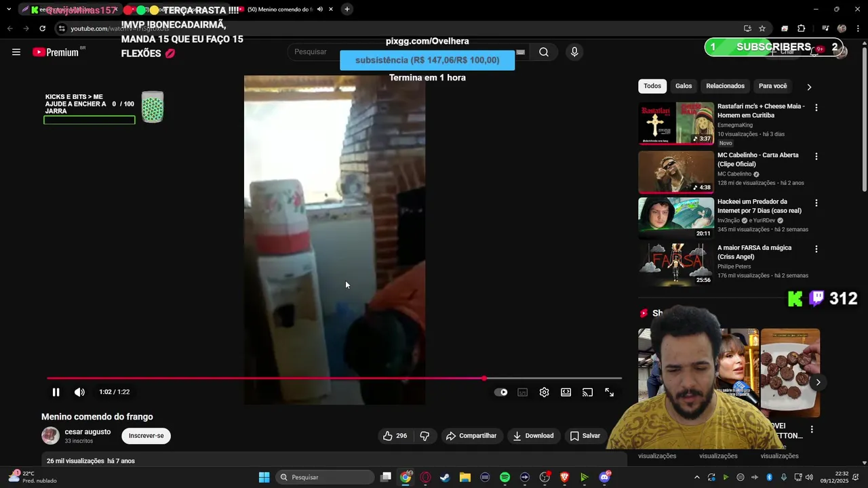
Task: Click the browser back arrow
Action: coord(9,28)
